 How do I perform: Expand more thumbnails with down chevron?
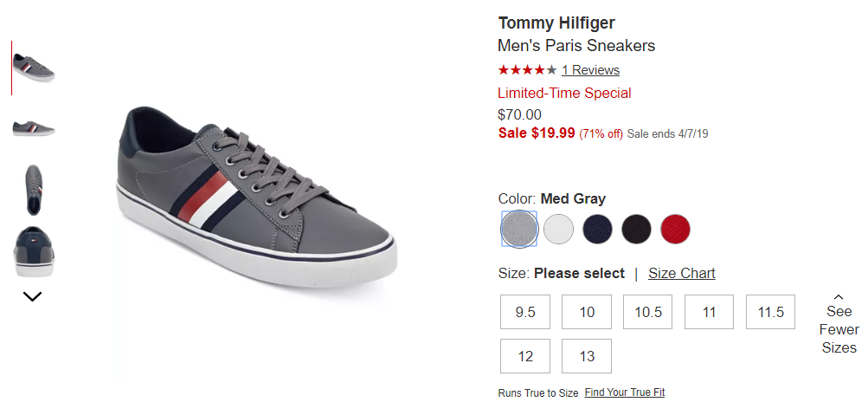point(33,297)
